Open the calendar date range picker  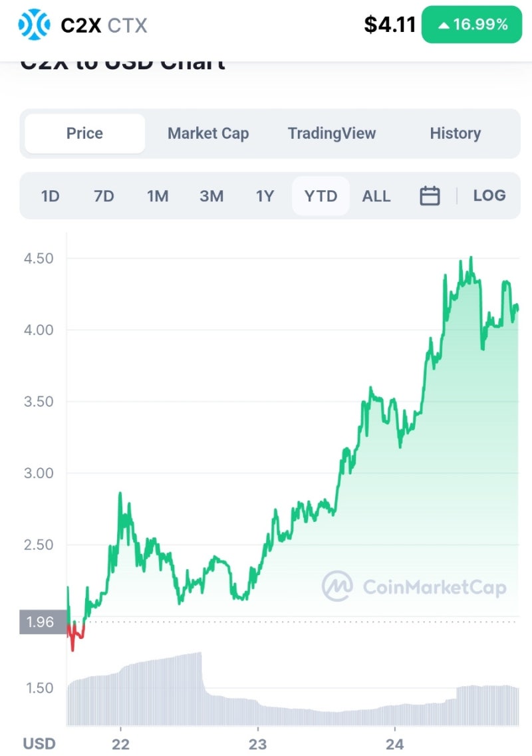(x=430, y=196)
